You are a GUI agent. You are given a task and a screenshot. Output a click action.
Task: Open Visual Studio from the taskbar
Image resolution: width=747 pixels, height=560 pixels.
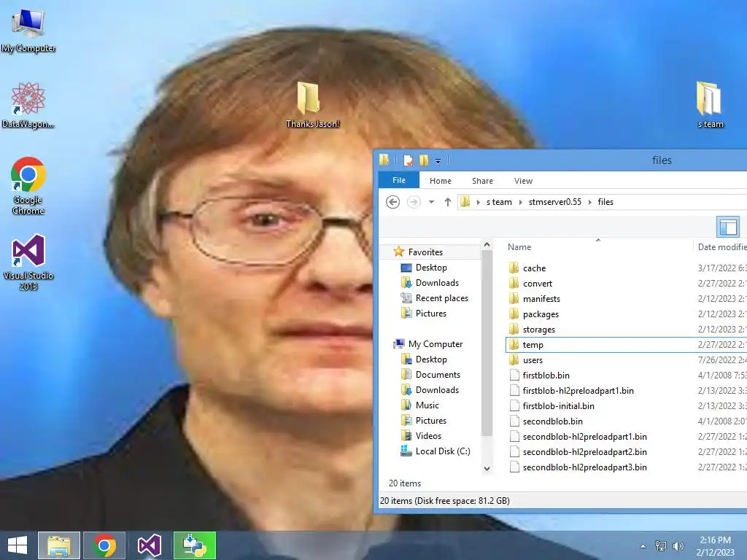click(x=150, y=545)
